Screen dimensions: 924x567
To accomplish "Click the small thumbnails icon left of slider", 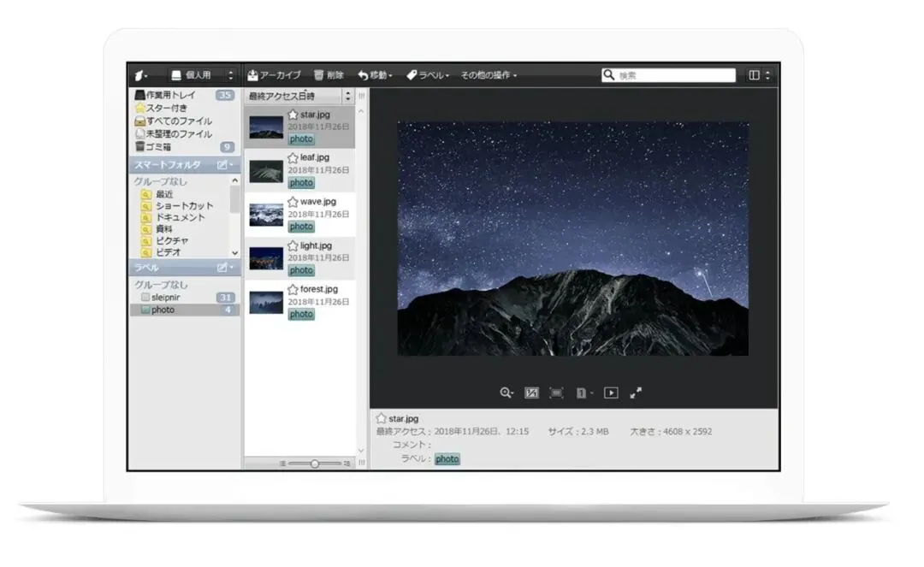I will pos(283,464).
